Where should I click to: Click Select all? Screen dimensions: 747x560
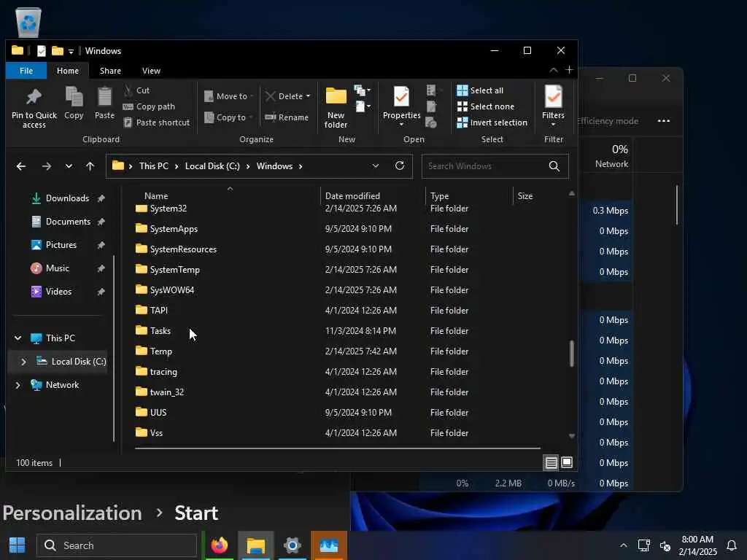click(x=480, y=90)
